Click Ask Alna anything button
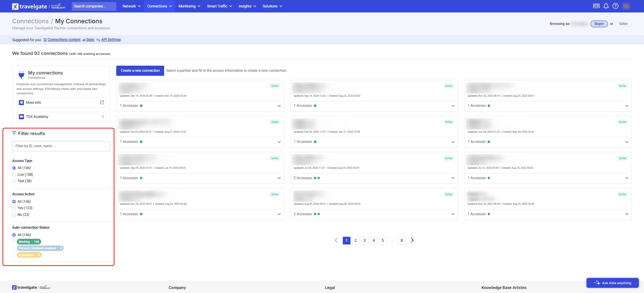This screenshot has width=644, height=293. (x=612, y=283)
